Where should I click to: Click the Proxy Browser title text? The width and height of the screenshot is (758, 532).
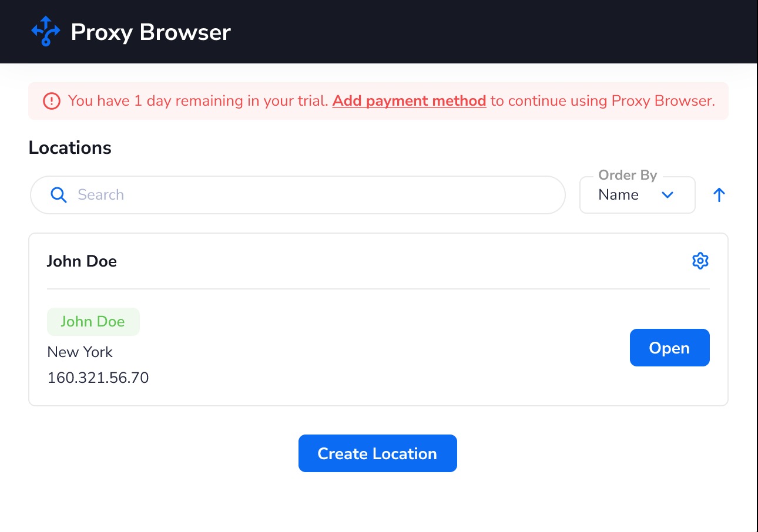tap(150, 32)
